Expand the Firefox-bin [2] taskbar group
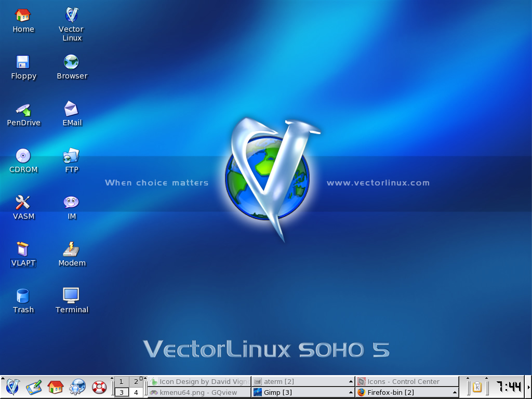Screen dimensions: 532x399 (406, 392)
